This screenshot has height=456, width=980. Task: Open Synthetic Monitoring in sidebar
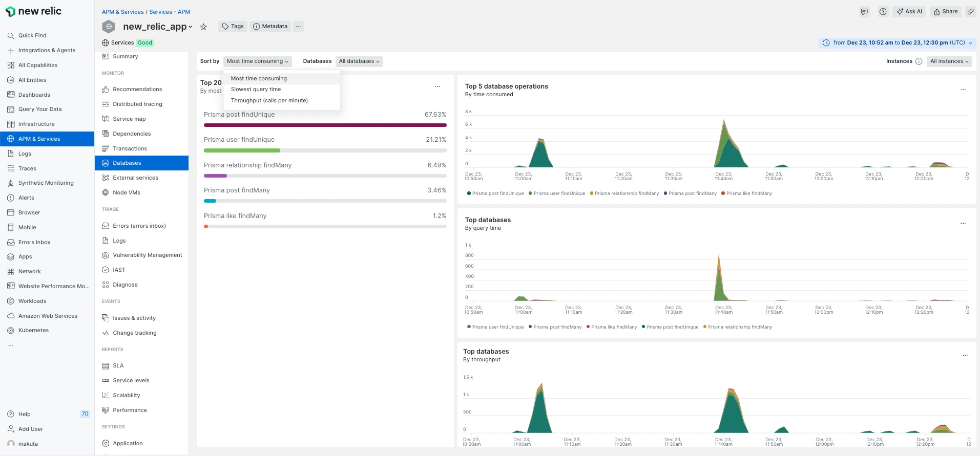click(x=46, y=183)
